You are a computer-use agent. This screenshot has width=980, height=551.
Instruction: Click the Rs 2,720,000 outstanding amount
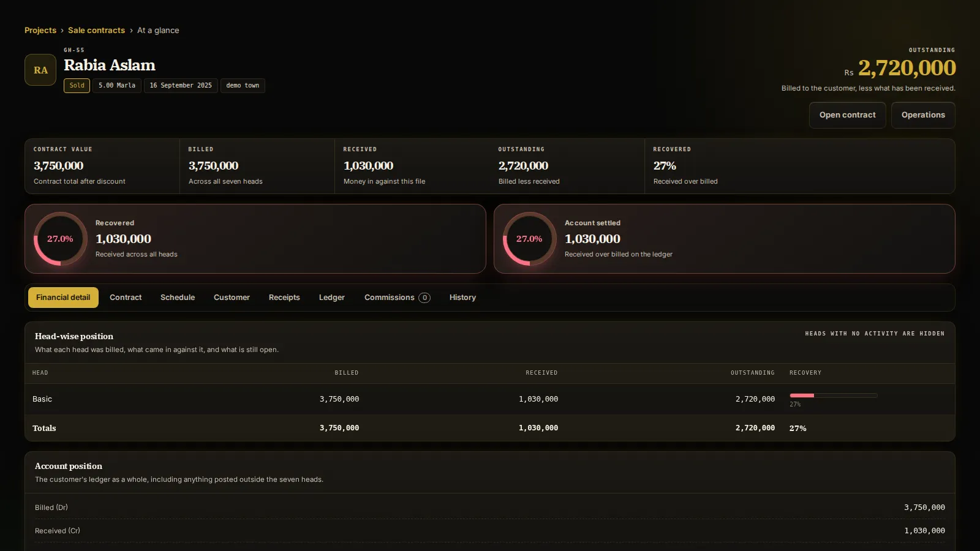tap(900, 68)
